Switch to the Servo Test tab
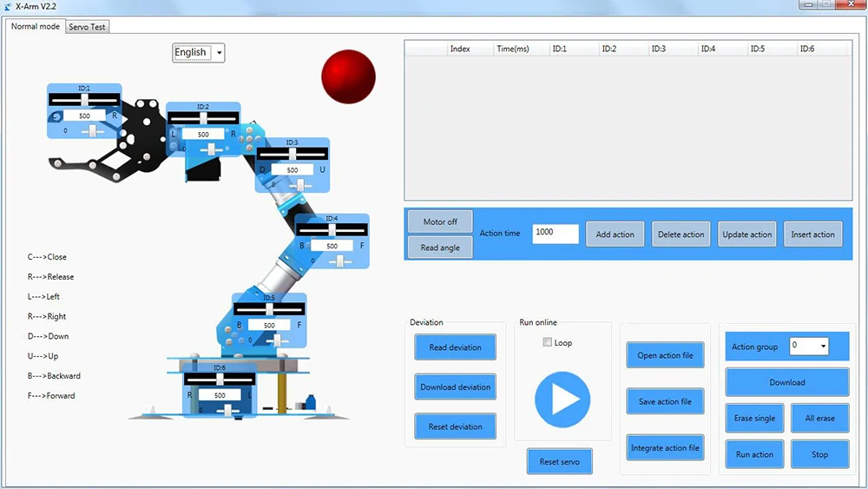 coord(87,27)
